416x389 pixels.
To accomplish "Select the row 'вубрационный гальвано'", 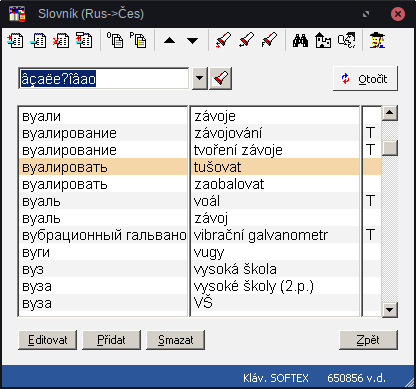I will tap(103, 235).
